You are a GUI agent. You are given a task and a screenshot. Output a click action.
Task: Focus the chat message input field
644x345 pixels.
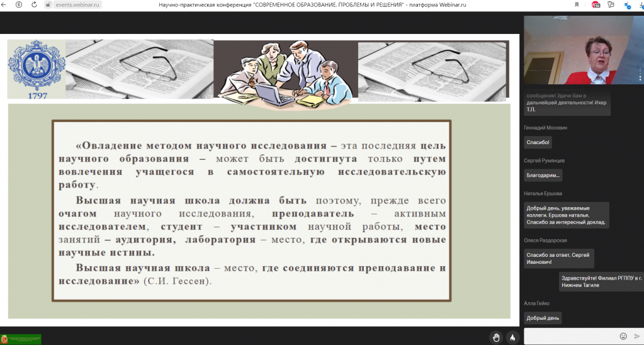[570, 336]
